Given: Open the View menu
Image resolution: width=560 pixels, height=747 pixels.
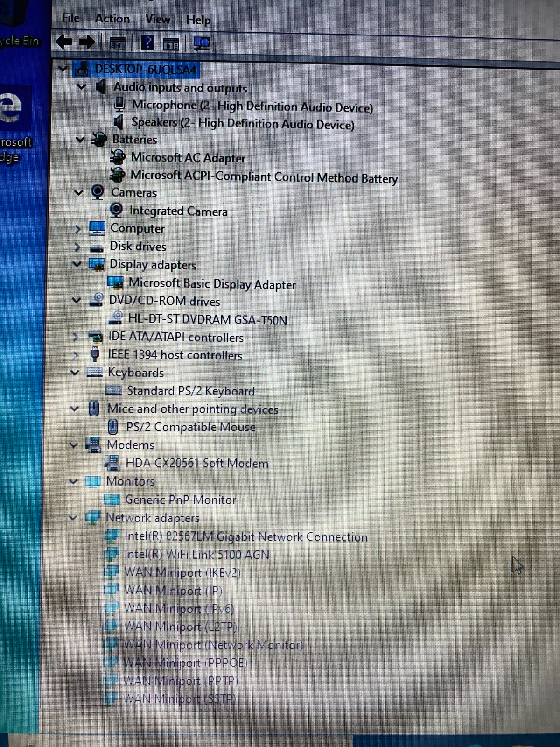Looking at the screenshot, I should tap(157, 19).
